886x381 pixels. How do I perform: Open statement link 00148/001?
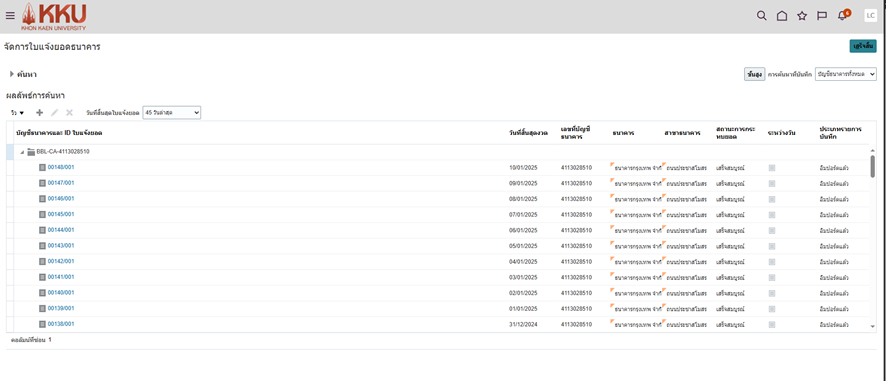(61, 167)
